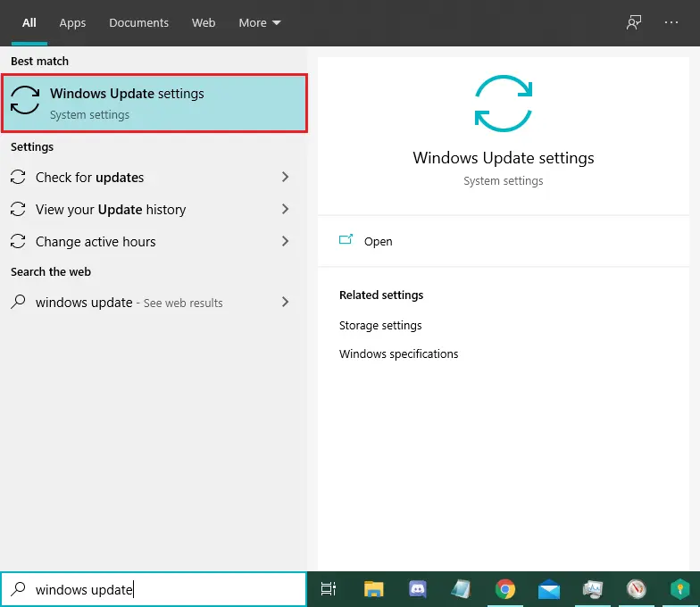700x607 pixels.
Task: Click the feedback person icon in search header
Action: pyautogui.click(x=634, y=22)
